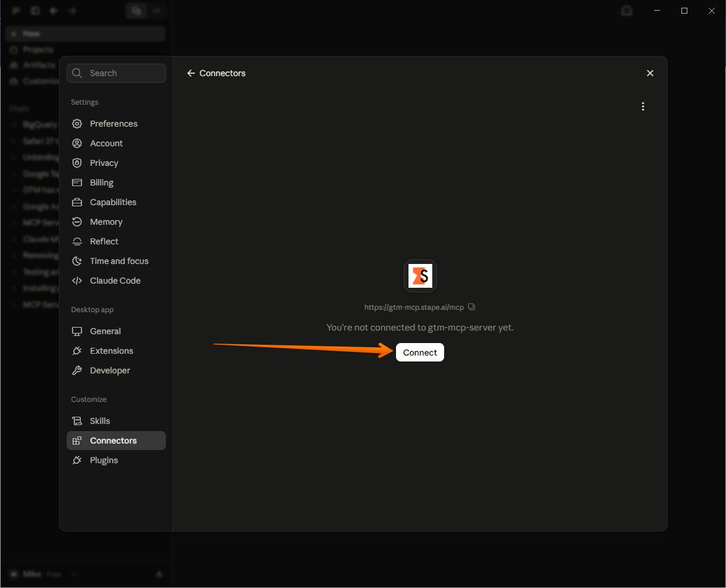The width and height of the screenshot is (726, 588).
Task: Copy the gtm-mcp.stape.ai URL with copy icon
Action: (x=472, y=307)
